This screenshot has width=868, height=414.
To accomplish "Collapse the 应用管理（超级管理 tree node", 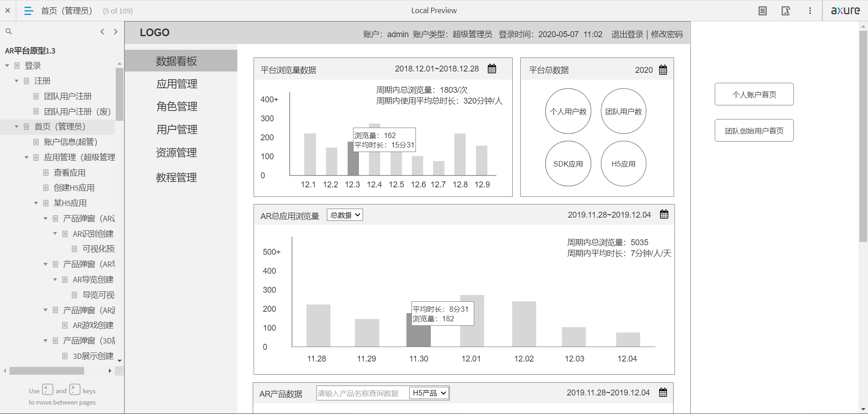I will point(26,157).
